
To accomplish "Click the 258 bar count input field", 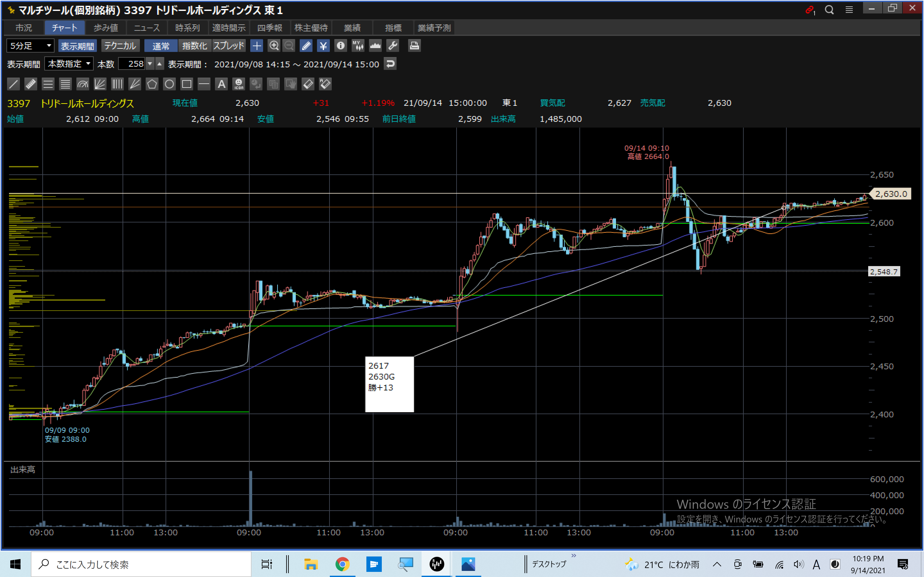I will click(133, 64).
